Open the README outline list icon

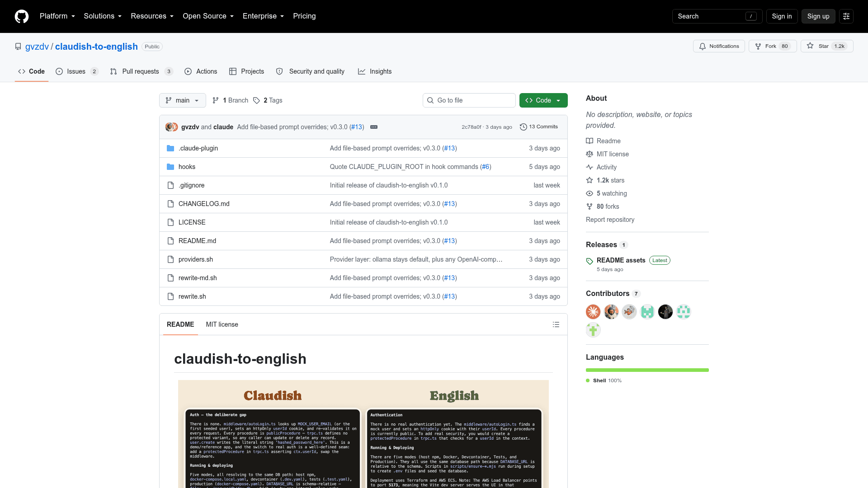556,324
